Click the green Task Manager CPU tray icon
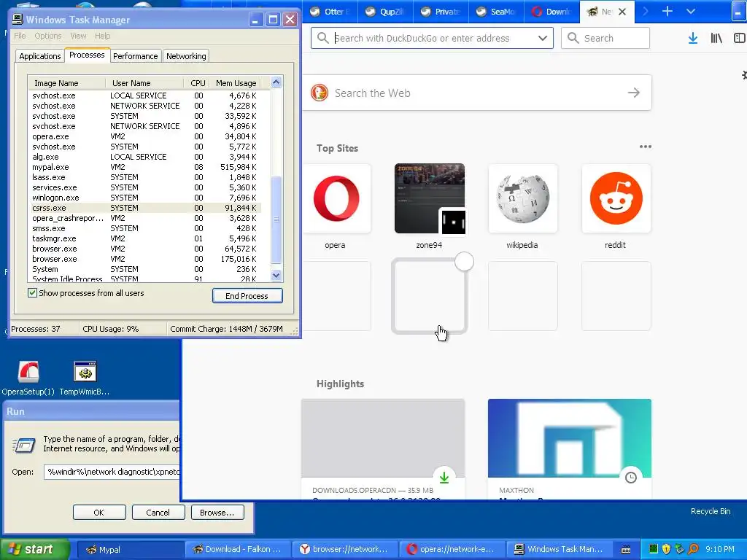Image resolution: width=747 pixels, height=560 pixels. (x=654, y=549)
